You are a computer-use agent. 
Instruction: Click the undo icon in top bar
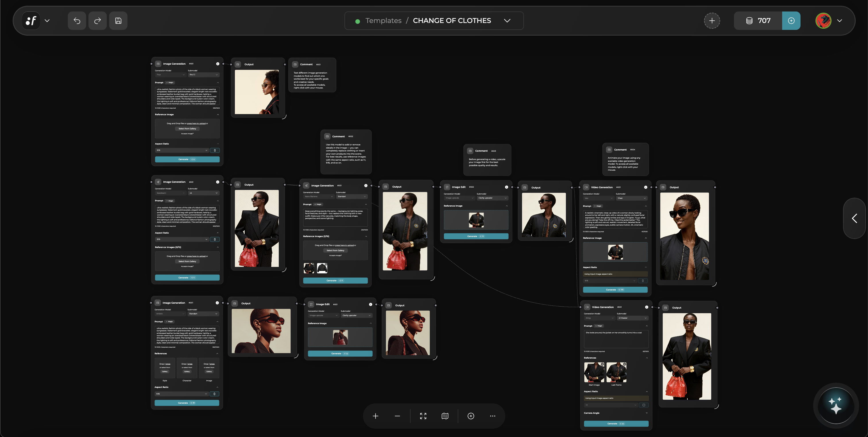76,21
